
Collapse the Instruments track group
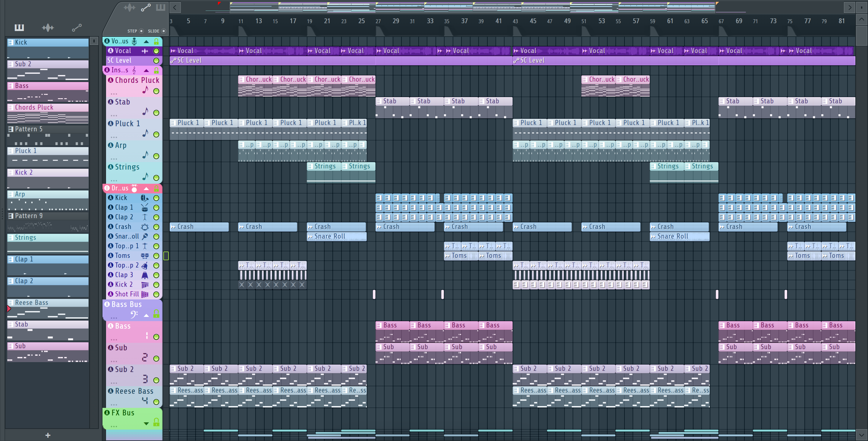146,70
